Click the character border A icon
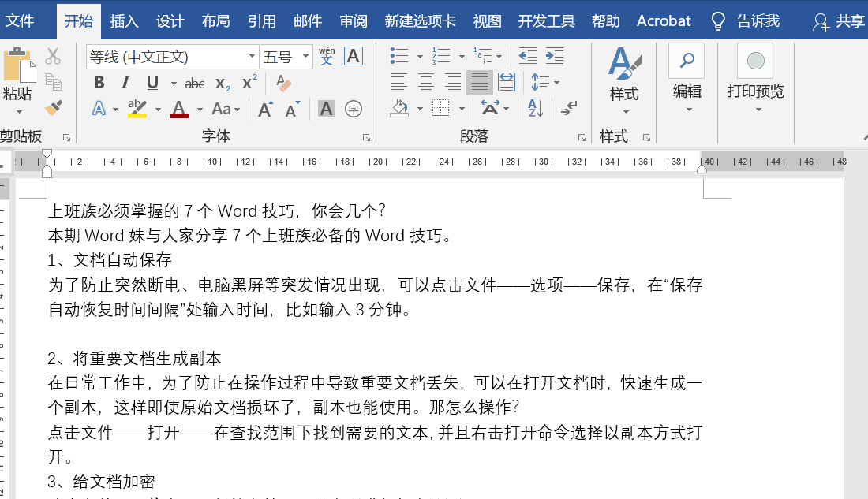 pyautogui.click(x=354, y=56)
